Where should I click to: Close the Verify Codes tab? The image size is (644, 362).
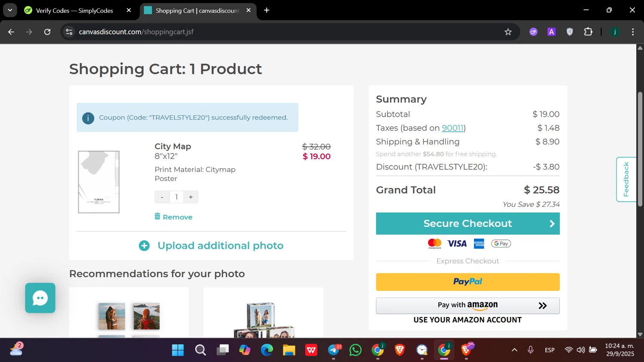129,10
